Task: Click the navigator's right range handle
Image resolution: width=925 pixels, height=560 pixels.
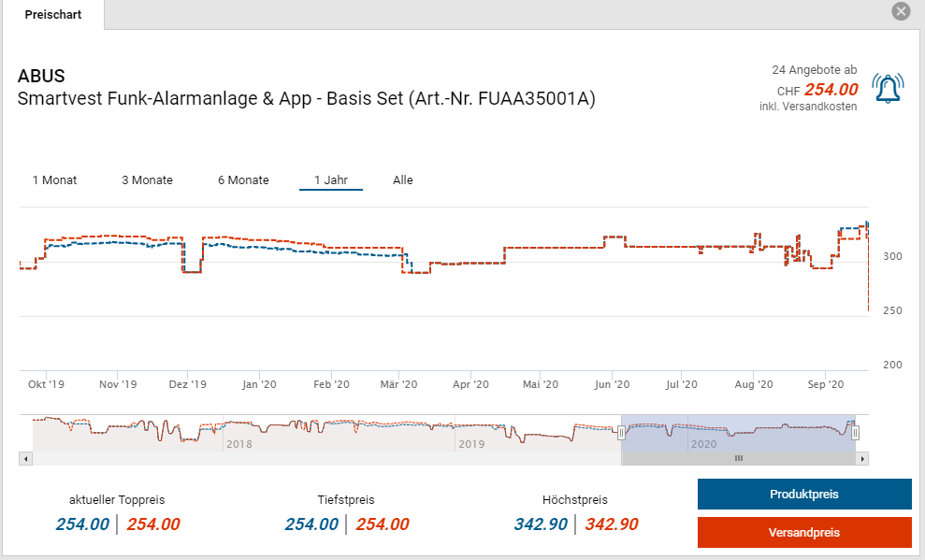Action: click(855, 432)
